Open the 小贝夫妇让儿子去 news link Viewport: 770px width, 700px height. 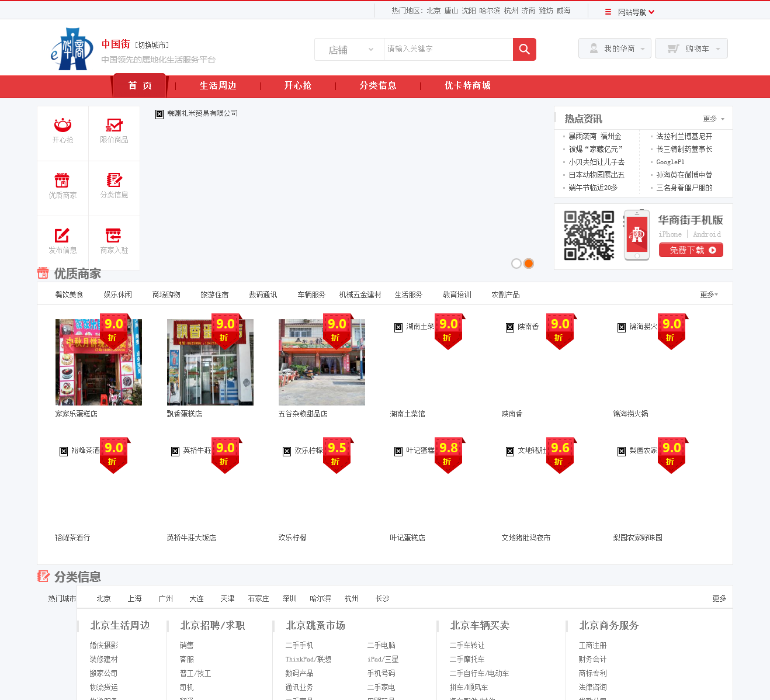[596, 162]
